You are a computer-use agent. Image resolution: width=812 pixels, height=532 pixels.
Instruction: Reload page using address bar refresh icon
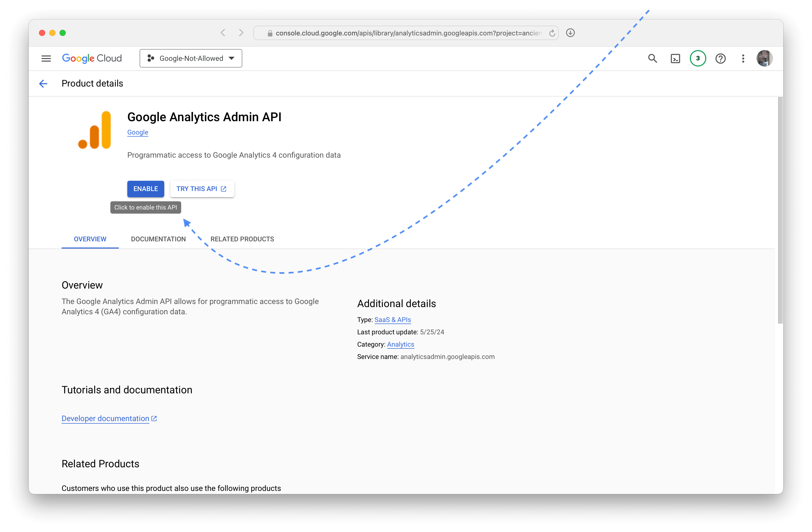point(552,33)
